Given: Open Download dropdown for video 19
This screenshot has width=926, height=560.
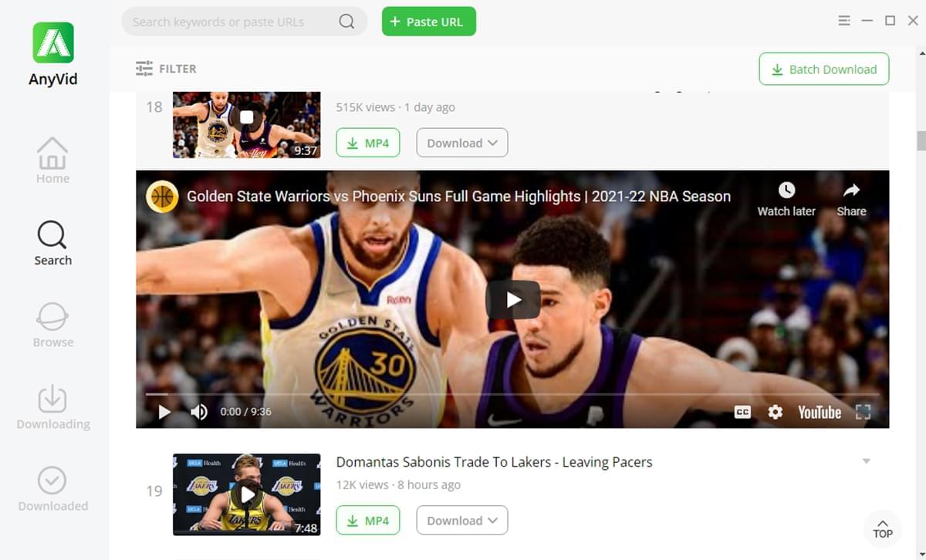Looking at the screenshot, I should pos(462,521).
